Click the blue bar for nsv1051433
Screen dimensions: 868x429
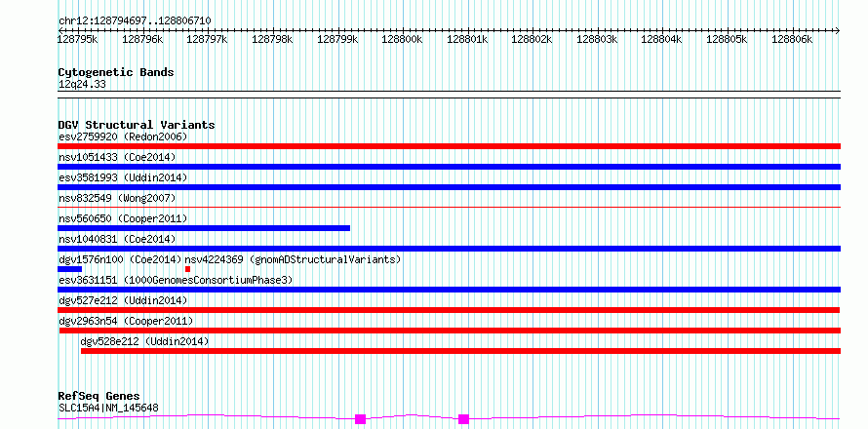click(449, 167)
